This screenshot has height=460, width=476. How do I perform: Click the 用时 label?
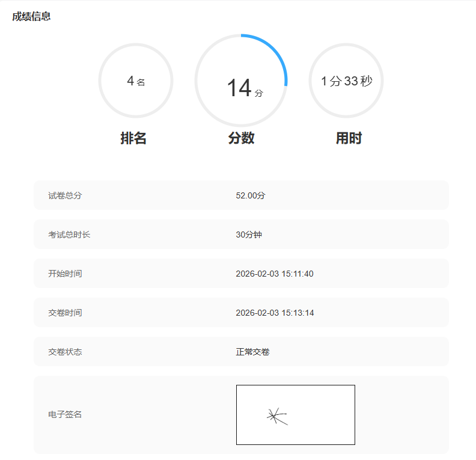point(349,138)
